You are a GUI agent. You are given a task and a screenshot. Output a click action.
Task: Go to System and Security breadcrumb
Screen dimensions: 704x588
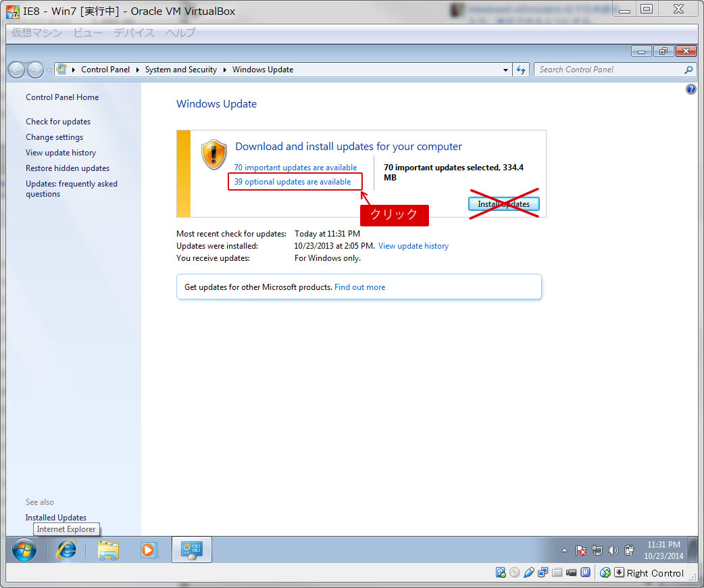(180, 70)
